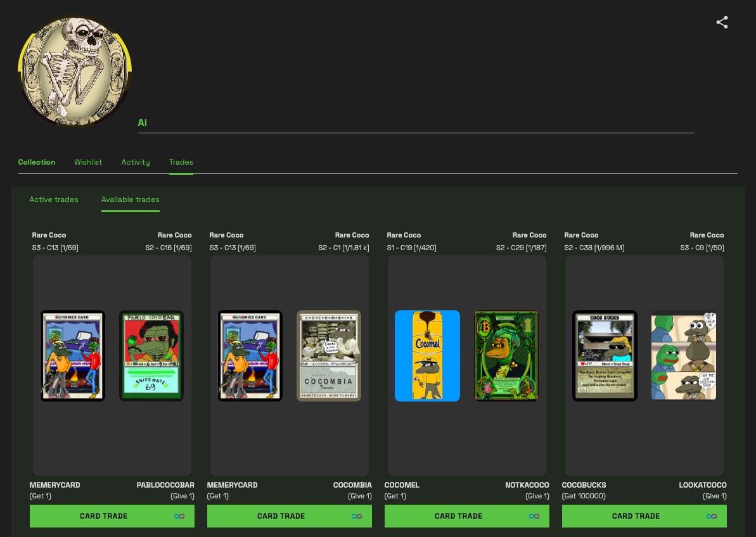756x537 pixels.
Task: Open the Wishlist tab
Action: point(87,162)
